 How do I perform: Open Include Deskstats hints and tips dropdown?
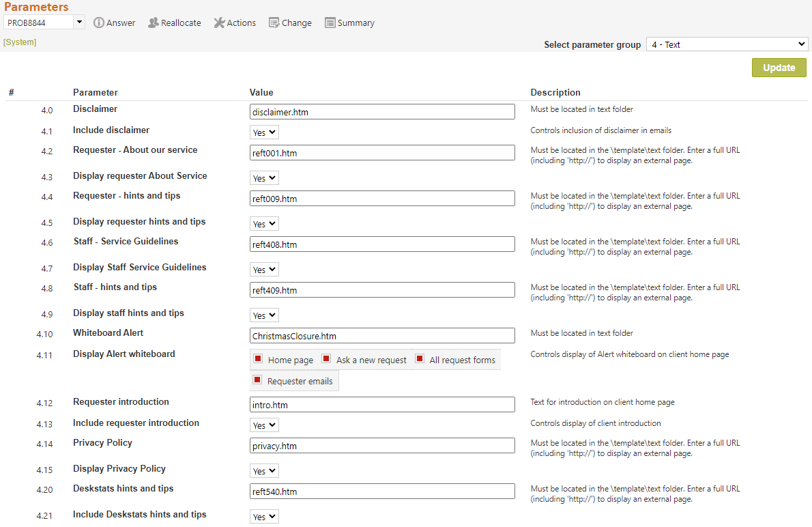[264, 516]
